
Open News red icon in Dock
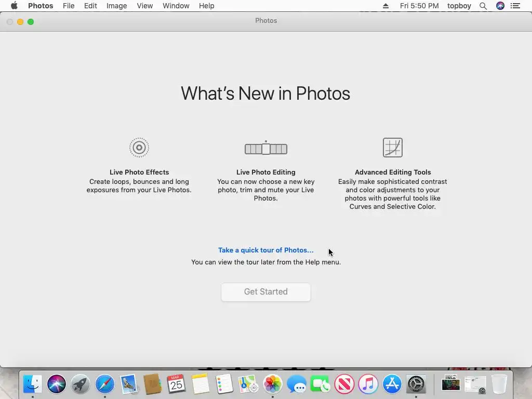[344, 384]
